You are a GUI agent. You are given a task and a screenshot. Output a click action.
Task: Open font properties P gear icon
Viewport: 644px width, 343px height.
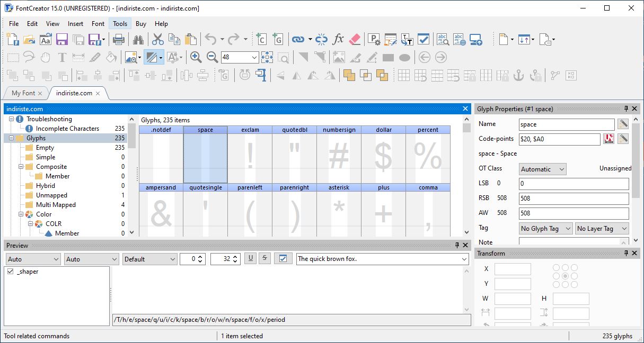pyautogui.click(x=374, y=39)
